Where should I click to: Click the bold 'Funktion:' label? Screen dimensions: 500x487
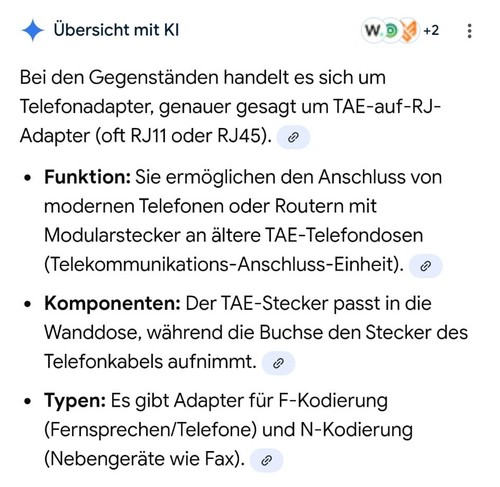point(87,177)
